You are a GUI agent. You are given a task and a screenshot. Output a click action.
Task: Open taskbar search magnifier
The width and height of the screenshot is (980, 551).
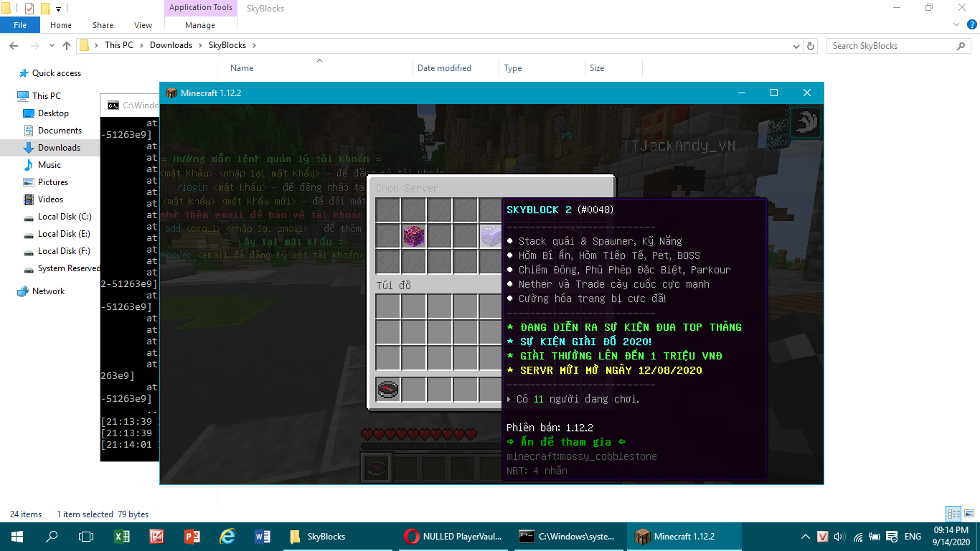[x=52, y=536]
